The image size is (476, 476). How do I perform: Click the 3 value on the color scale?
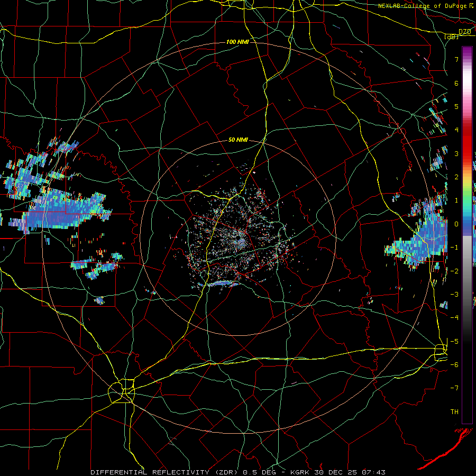tap(456, 153)
